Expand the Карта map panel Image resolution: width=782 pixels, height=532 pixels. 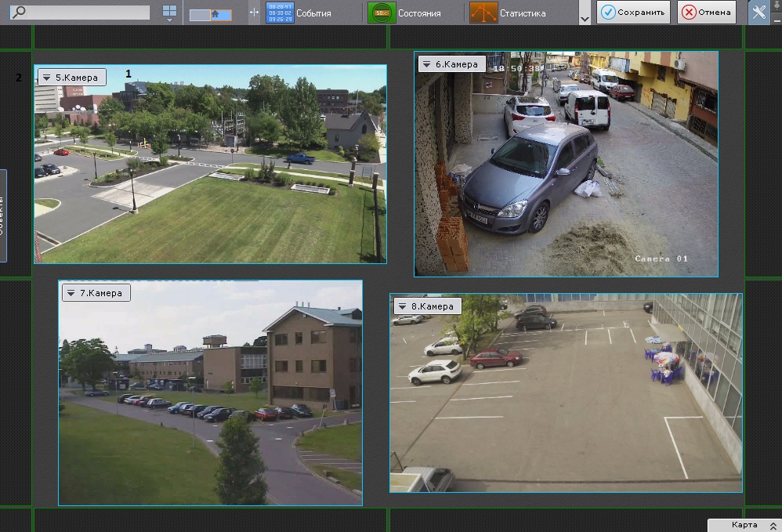pos(744,525)
